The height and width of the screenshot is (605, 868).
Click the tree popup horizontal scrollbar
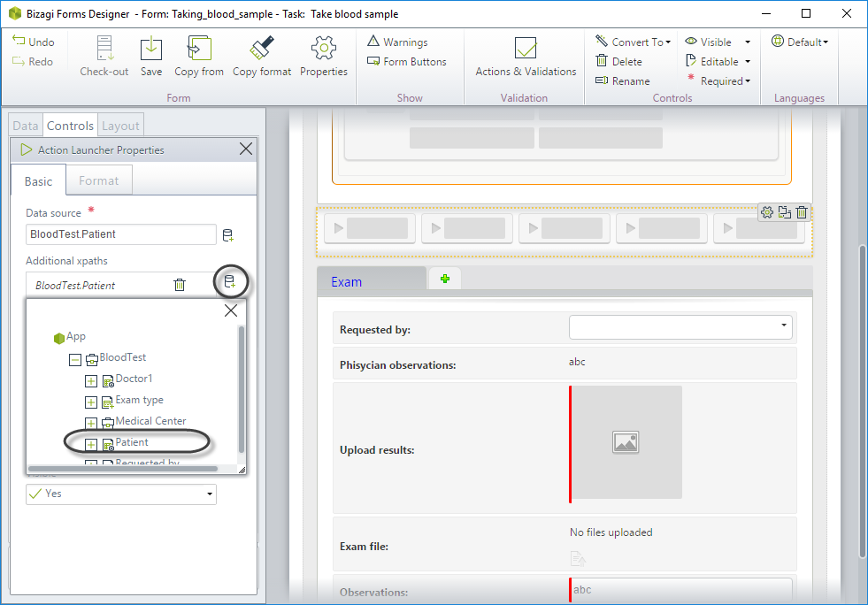(x=123, y=468)
